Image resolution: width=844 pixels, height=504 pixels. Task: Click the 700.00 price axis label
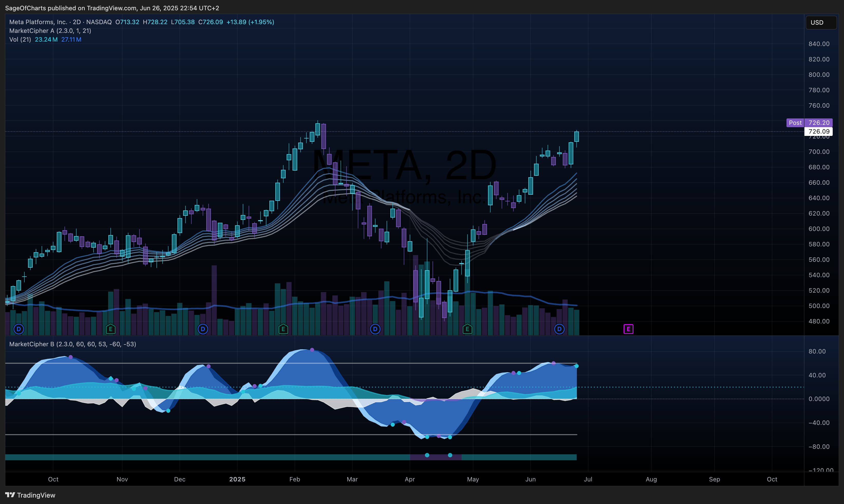pos(819,152)
